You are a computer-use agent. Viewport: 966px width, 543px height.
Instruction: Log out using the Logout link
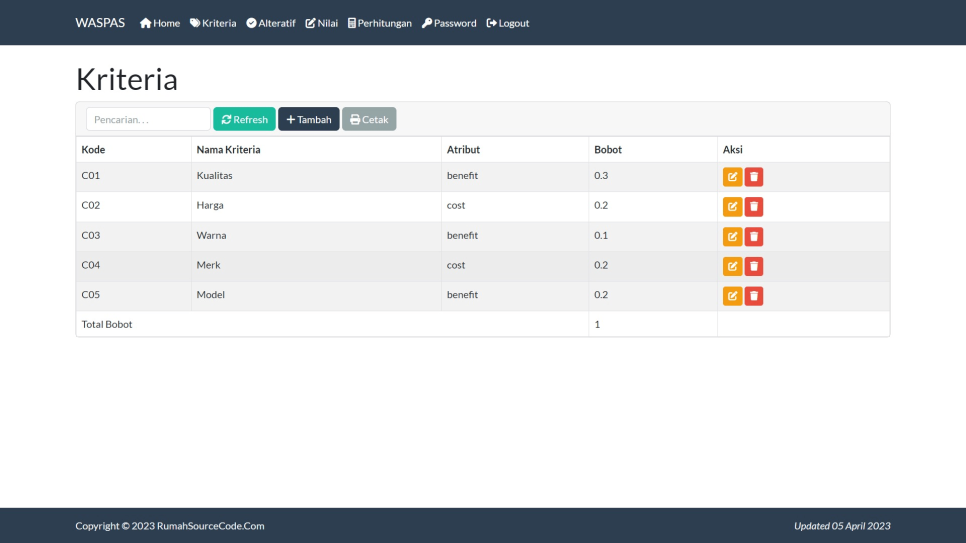(x=508, y=23)
